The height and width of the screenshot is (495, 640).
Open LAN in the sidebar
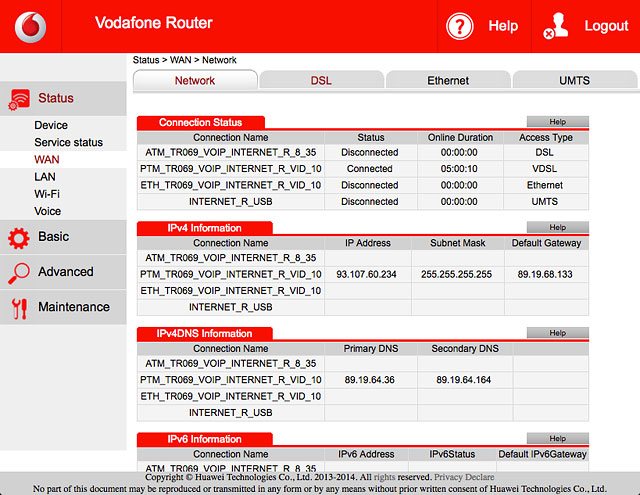pos(45,177)
